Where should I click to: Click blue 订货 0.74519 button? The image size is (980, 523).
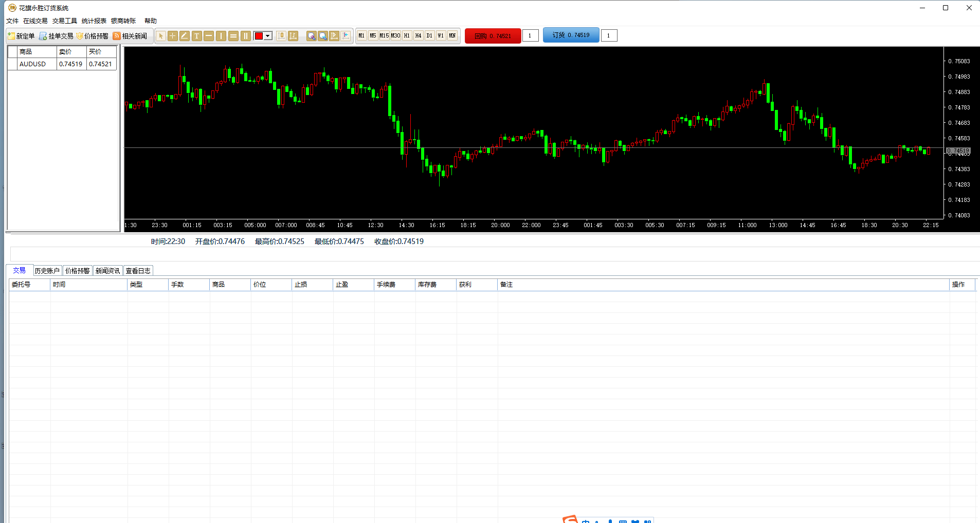pyautogui.click(x=571, y=35)
